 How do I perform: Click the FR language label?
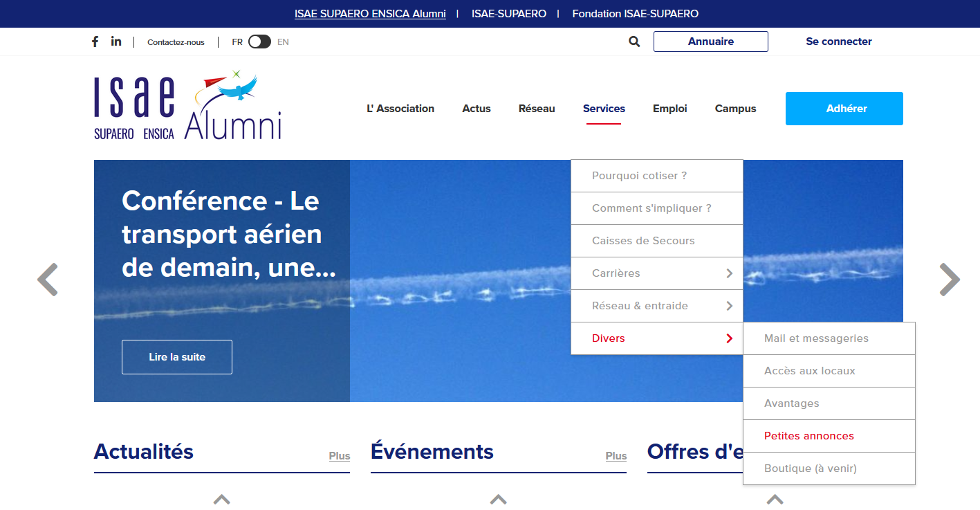(x=237, y=42)
